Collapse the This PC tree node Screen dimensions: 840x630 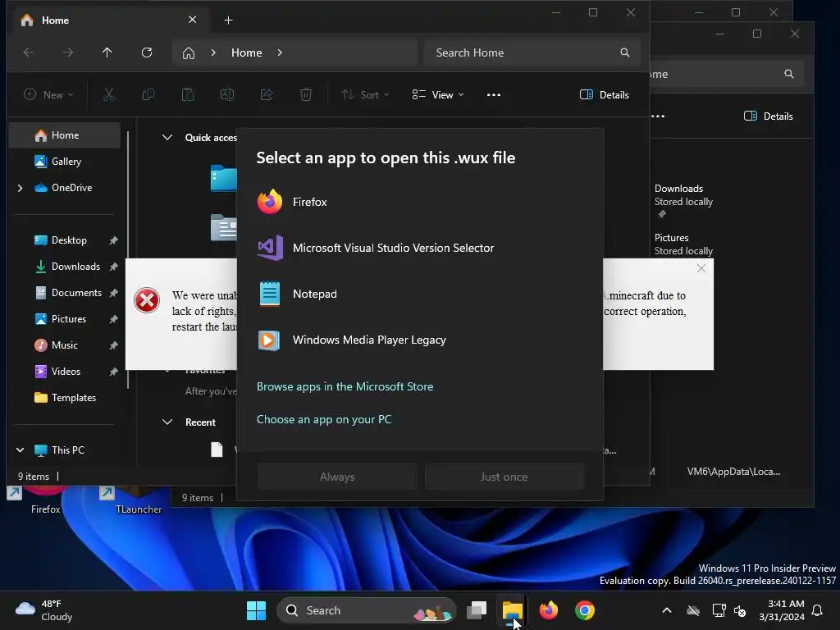[x=21, y=450]
